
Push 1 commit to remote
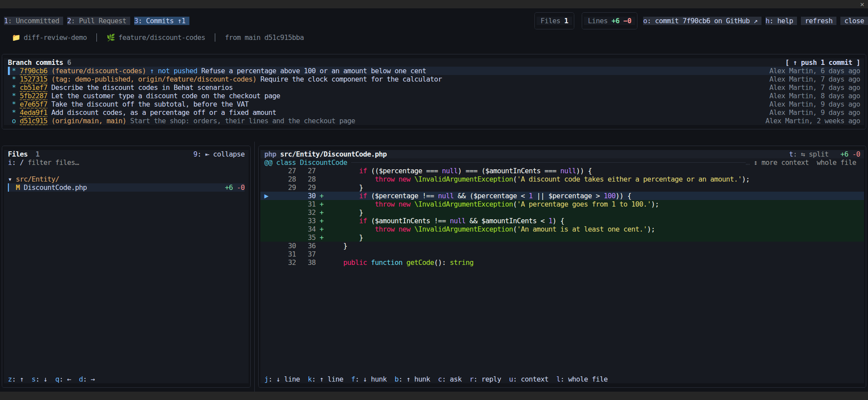click(822, 63)
